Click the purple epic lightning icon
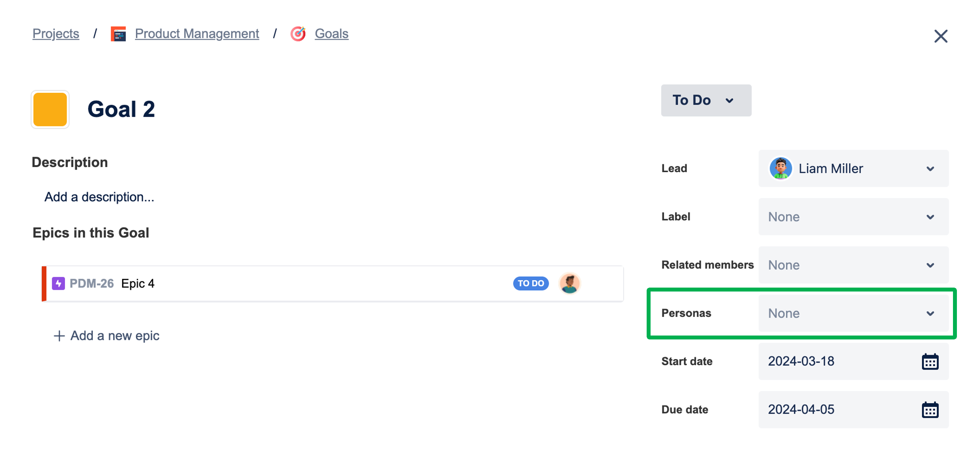980x451 pixels. [58, 283]
